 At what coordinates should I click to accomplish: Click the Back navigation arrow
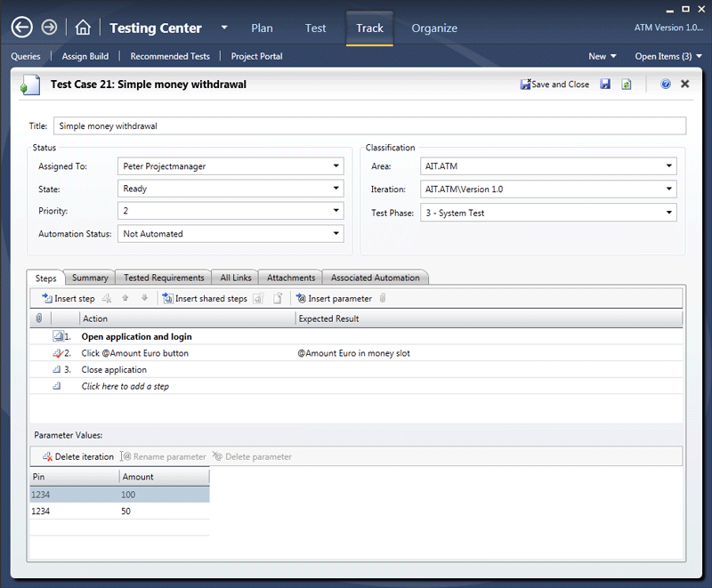(22, 28)
